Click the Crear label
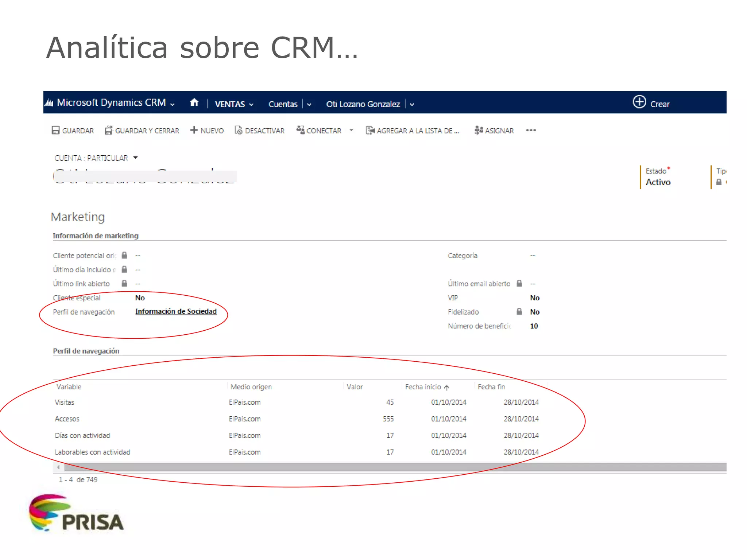747x560 pixels. point(660,104)
